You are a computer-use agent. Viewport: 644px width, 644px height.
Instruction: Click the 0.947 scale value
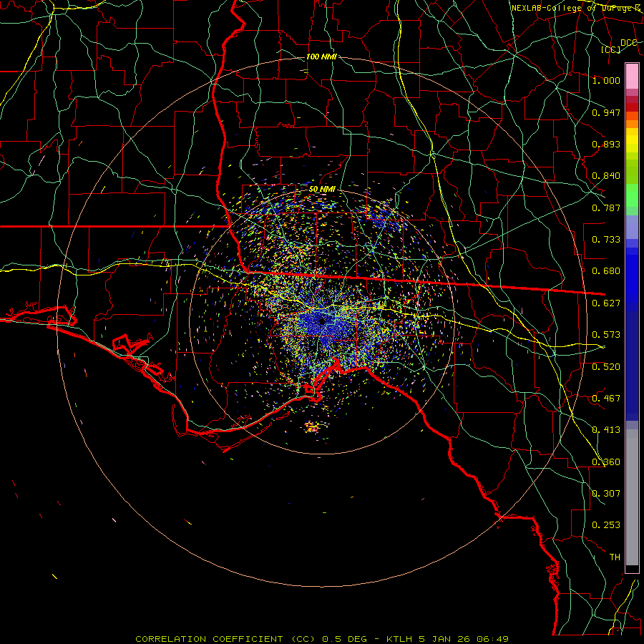click(x=606, y=112)
